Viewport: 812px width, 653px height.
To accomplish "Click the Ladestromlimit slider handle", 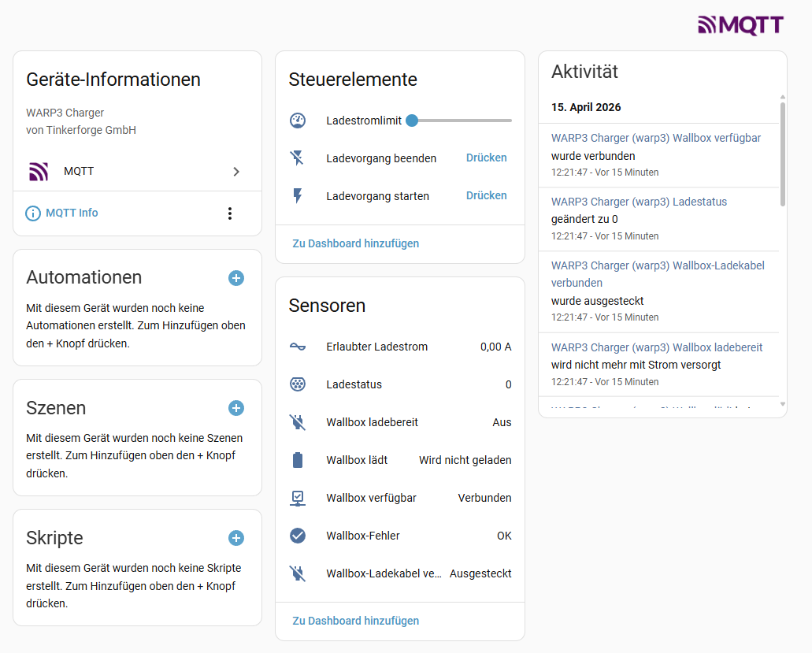I will [x=412, y=121].
